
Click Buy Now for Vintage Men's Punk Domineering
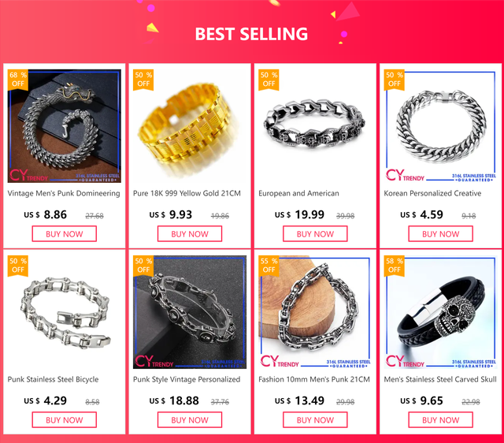point(65,234)
